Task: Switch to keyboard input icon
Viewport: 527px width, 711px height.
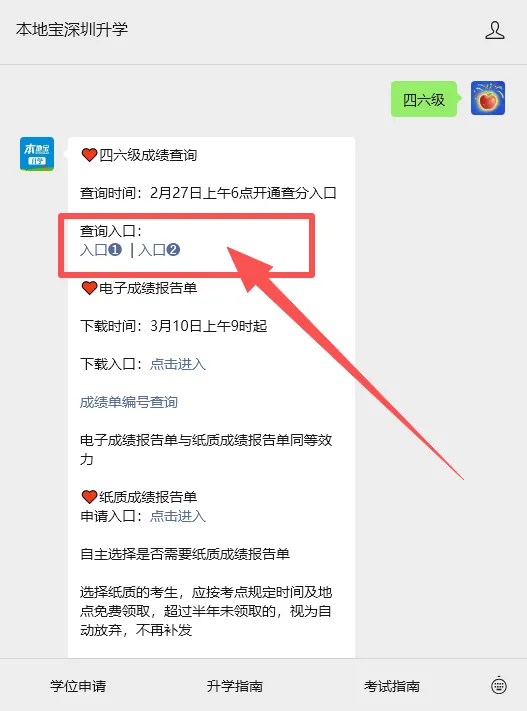Action: tap(498, 685)
